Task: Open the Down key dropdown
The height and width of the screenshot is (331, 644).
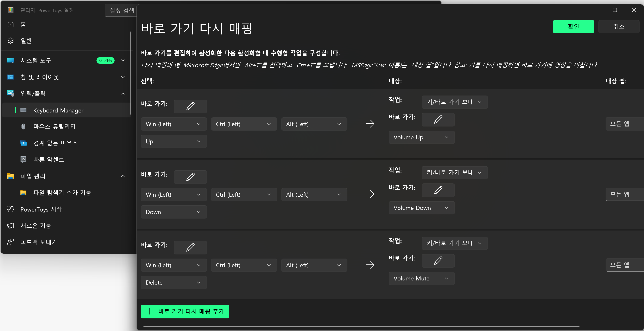Action: (173, 212)
